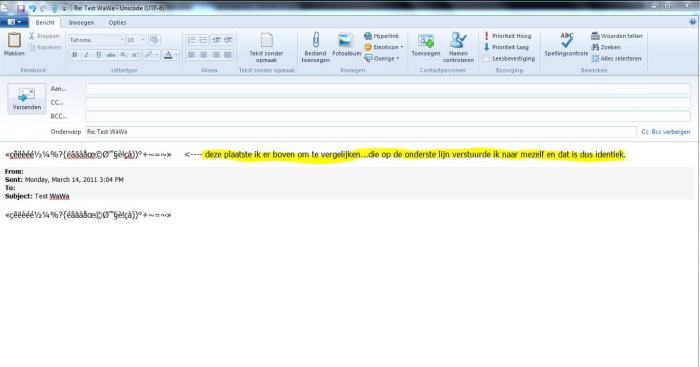This screenshot has width=700, height=367.
Task: Click the Verzenden send button
Action: [26, 99]
